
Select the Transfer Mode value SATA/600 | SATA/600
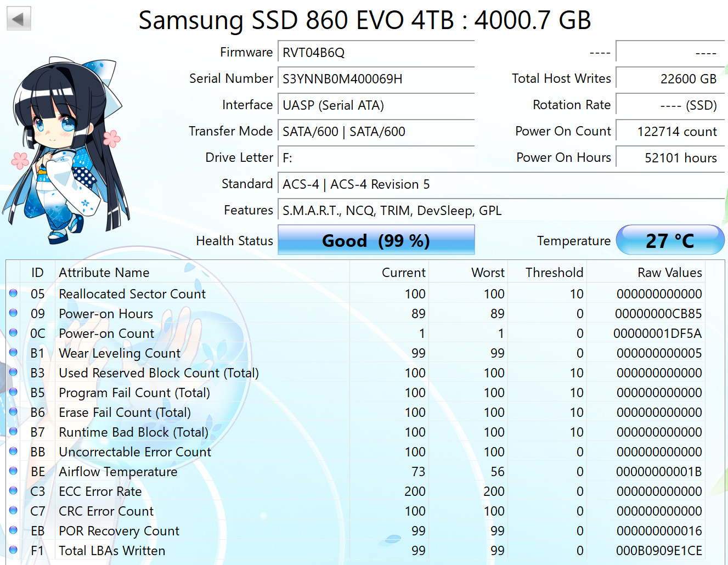click(x=376, y=132)
